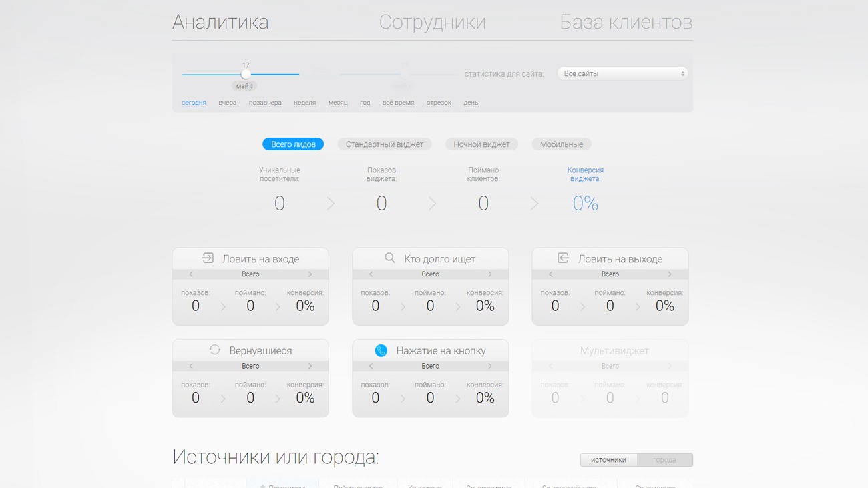Image resolution: width=868 pixels, height=488 pixels.
Task: Click right arrow in Ловить на входе card
Action: click(310, 274)
